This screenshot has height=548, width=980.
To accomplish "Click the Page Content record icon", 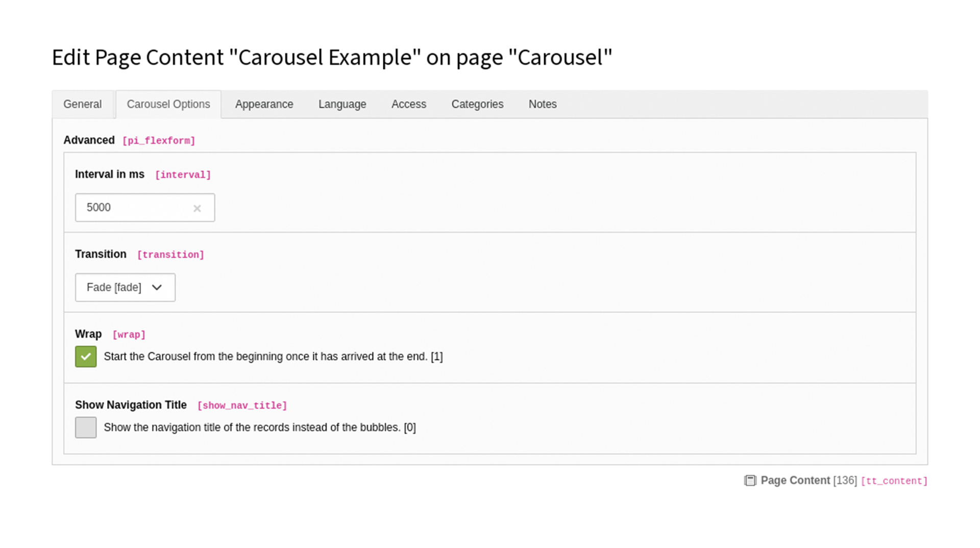I will coord(750,481).
